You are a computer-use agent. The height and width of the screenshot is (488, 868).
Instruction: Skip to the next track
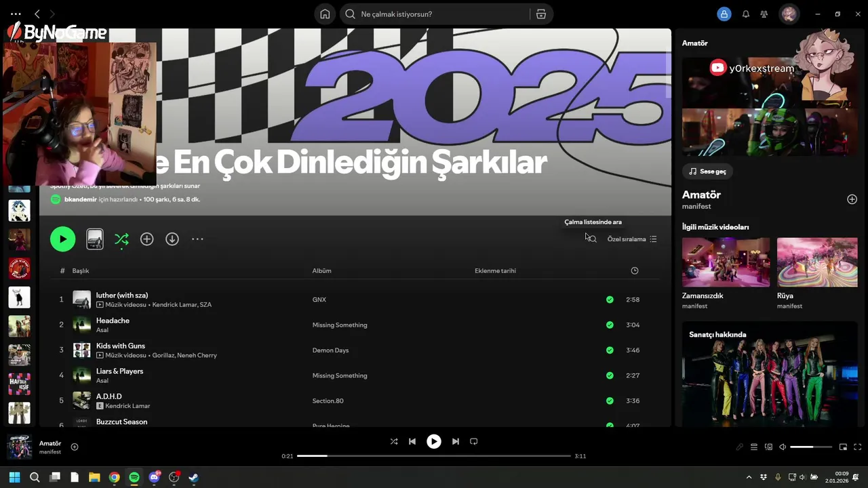click(456, 441)
